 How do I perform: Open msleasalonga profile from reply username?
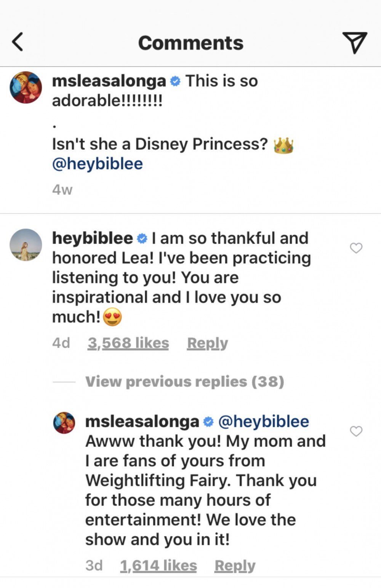click(142, 422)
